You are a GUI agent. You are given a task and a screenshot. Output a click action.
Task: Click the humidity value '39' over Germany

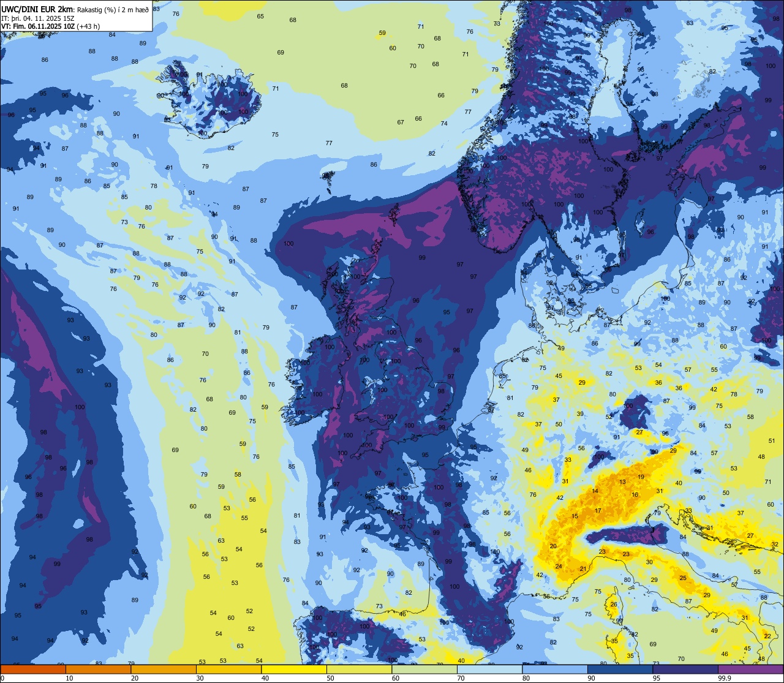(x=579, y=414)
